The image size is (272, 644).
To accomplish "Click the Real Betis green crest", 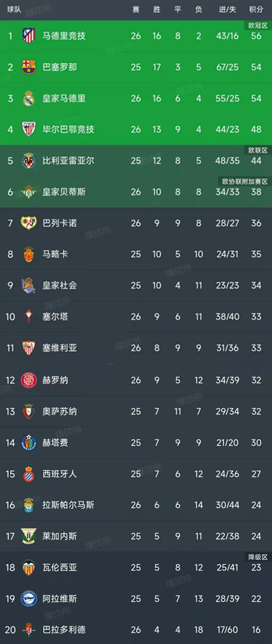I will [x=28, y=192].
